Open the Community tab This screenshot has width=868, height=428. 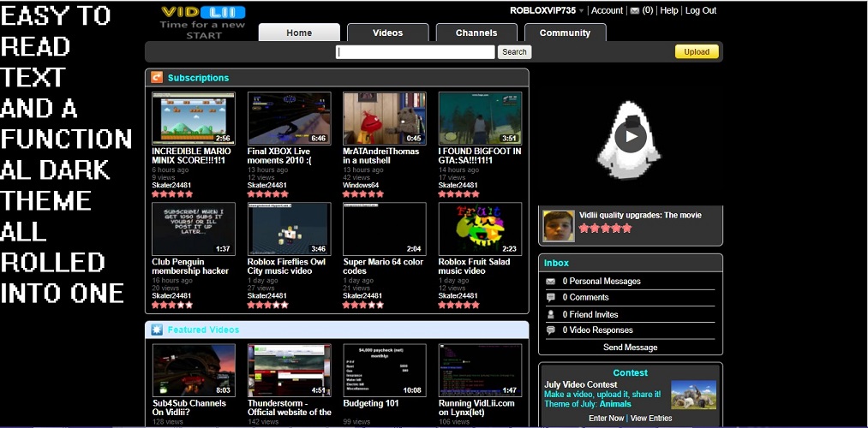565,33
